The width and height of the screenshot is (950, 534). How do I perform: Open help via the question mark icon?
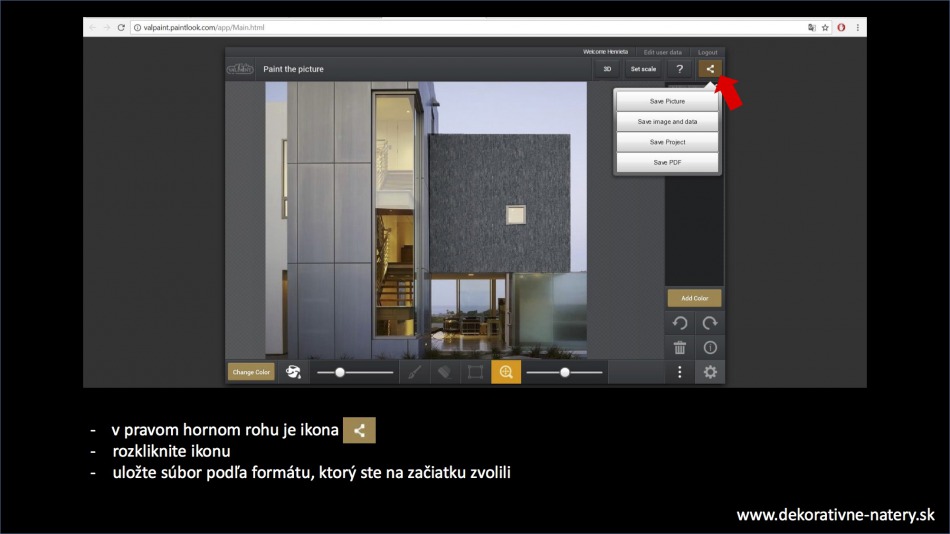tap(679, 69)
